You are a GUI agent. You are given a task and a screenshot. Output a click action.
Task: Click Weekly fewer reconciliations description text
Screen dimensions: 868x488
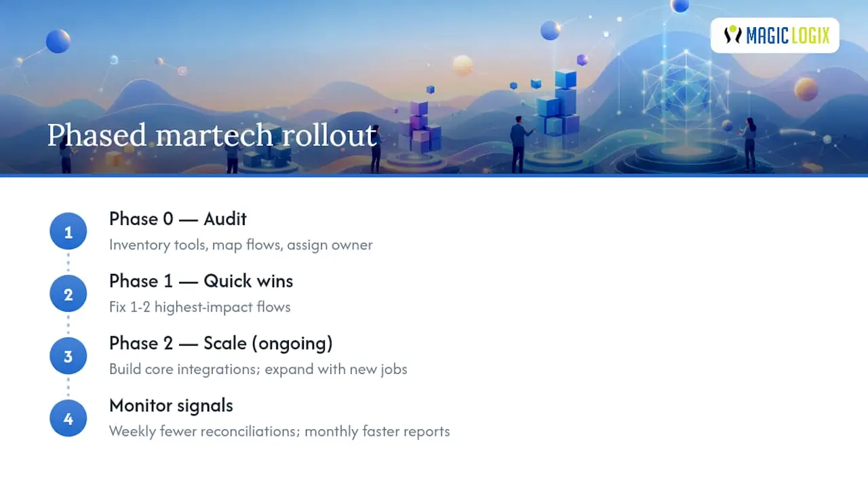coord(279,432)
